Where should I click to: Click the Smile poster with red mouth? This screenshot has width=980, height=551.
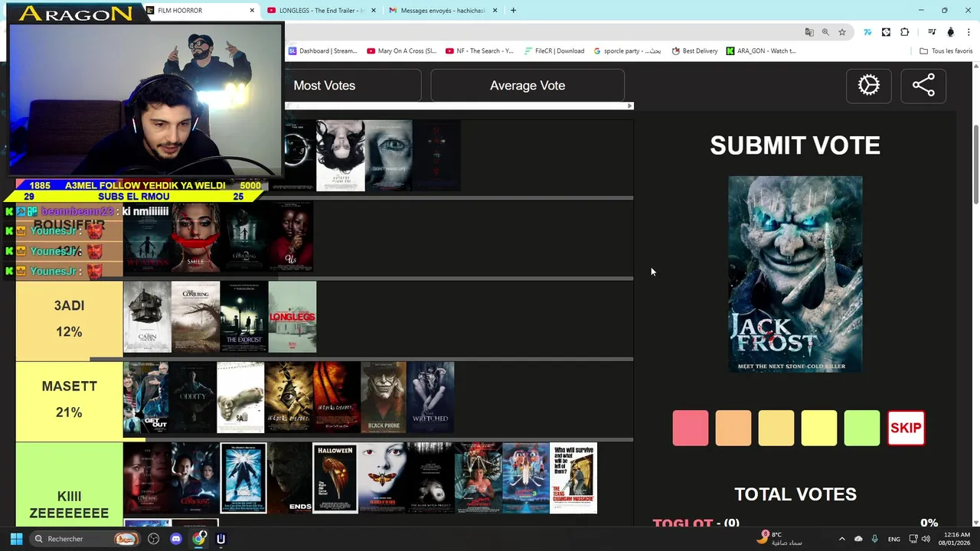click(195, 236)
